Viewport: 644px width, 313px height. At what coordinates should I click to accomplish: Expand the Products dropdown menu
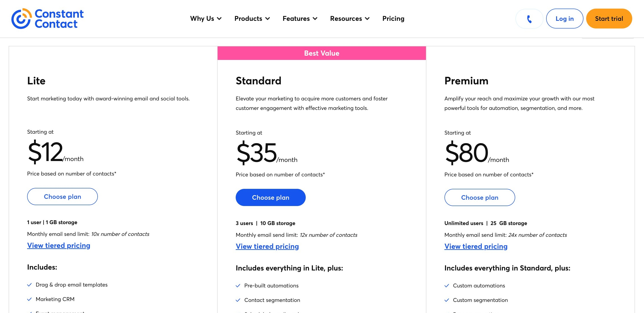tap(252, 19)
